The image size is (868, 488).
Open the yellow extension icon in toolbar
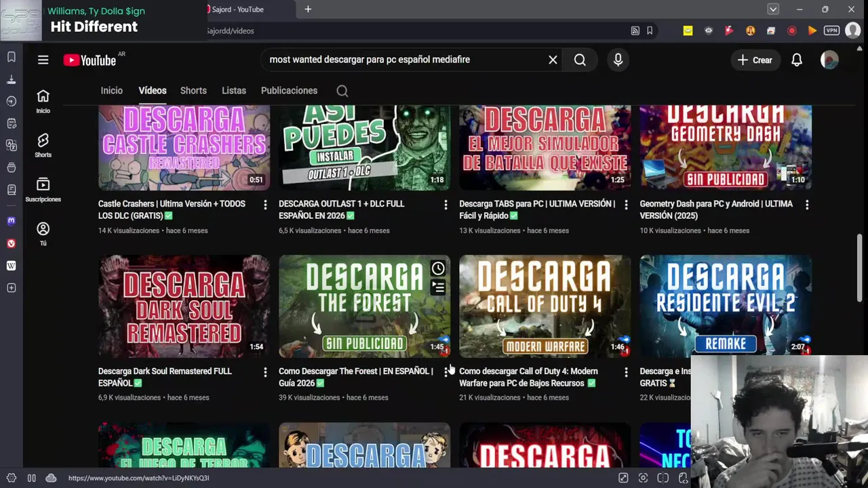coord(688,30)
